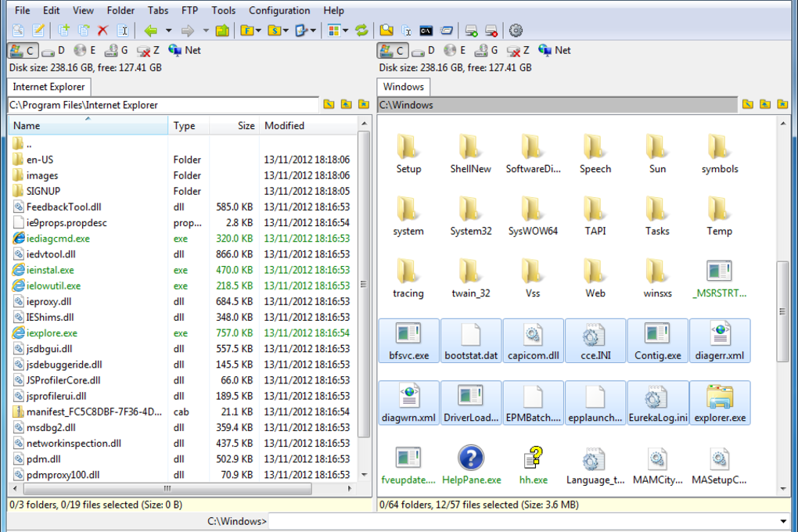Image resolution: width=798 pixels, height=532 pixels.
Task: Click the C:\Windows path field
Action: (558, 105)
